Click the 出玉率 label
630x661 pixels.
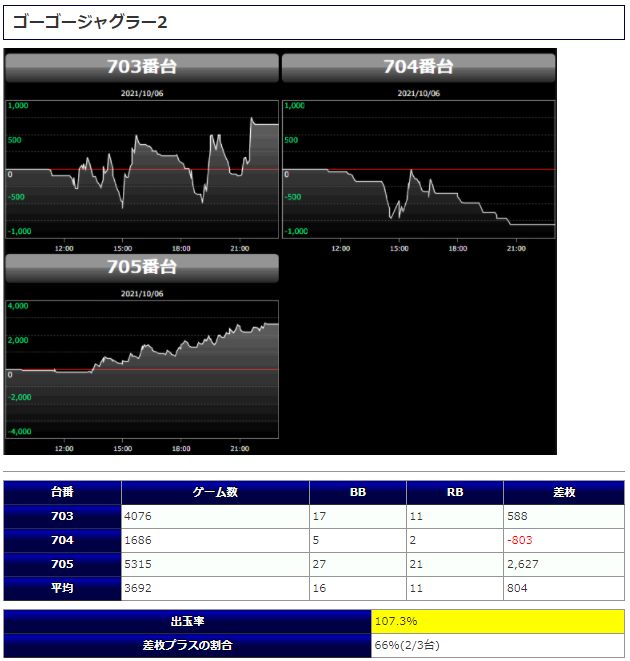coord(188,622)
